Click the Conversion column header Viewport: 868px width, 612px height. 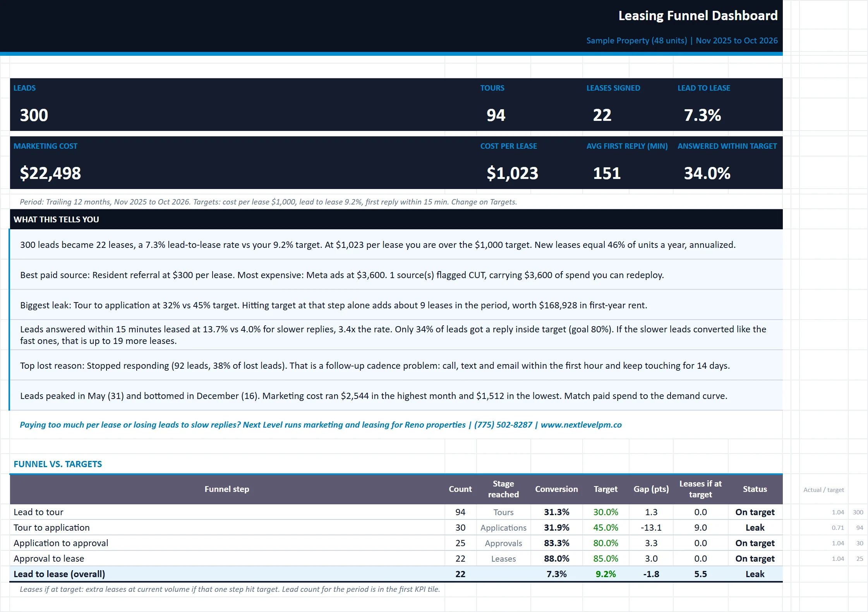click(x=556, y=489)
